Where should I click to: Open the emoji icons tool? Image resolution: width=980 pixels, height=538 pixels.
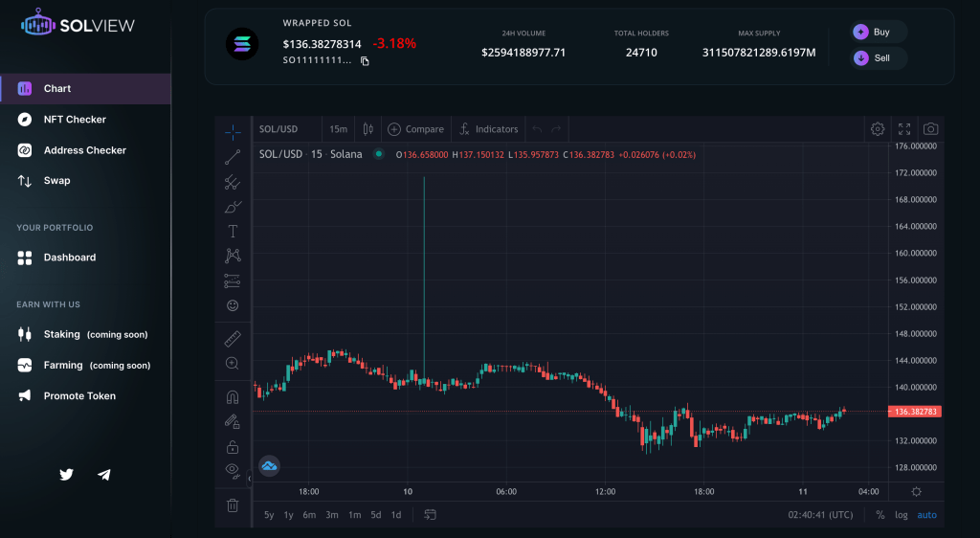pos(233,305)
